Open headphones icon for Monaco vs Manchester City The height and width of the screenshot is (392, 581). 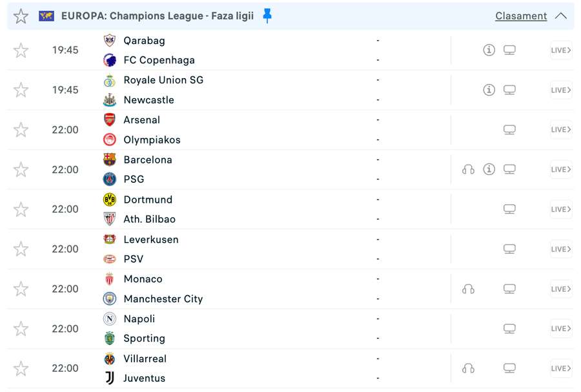click(x=469, y=289)
